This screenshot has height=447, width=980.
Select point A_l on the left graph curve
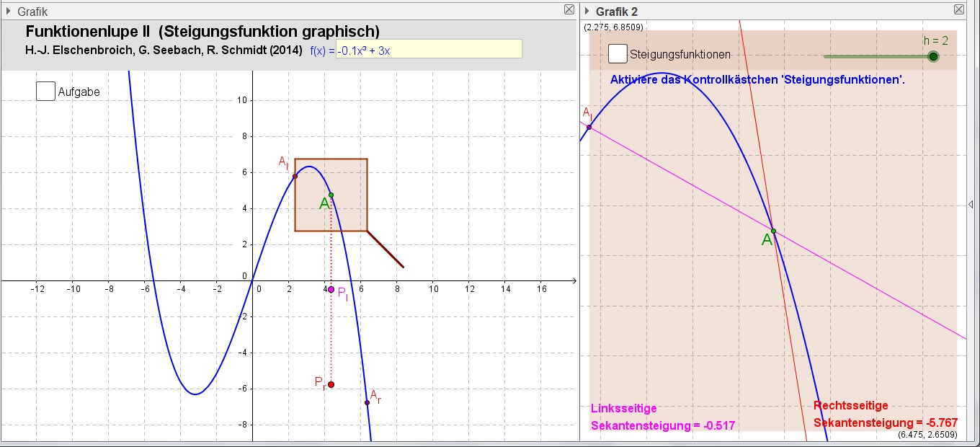295,176
